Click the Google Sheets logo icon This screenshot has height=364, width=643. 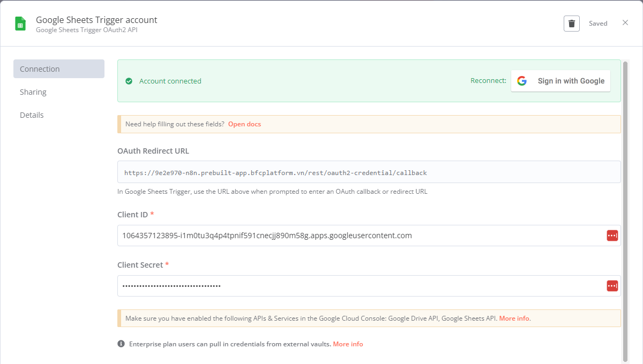click(20, 24)
